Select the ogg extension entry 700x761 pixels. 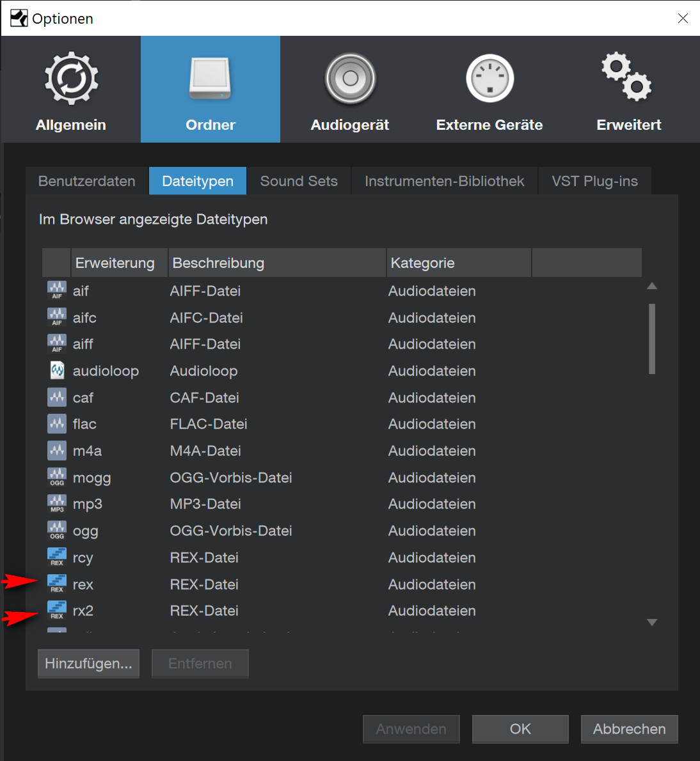coord(86,531)
